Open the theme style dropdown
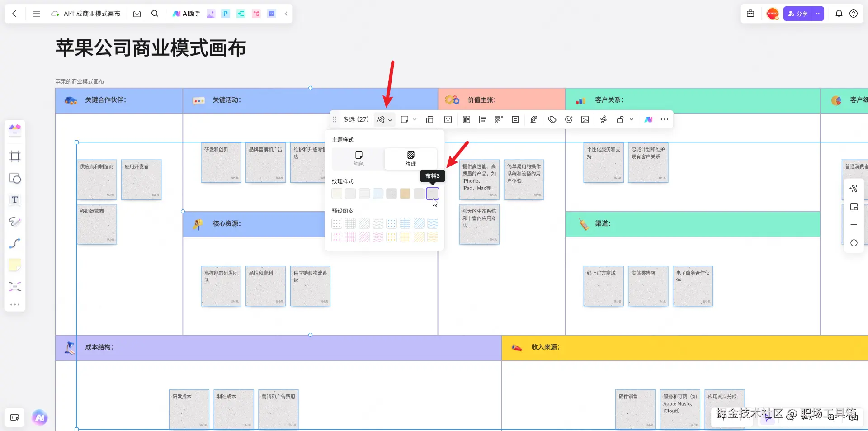This screenshot has width=868, height=431. 385,119
